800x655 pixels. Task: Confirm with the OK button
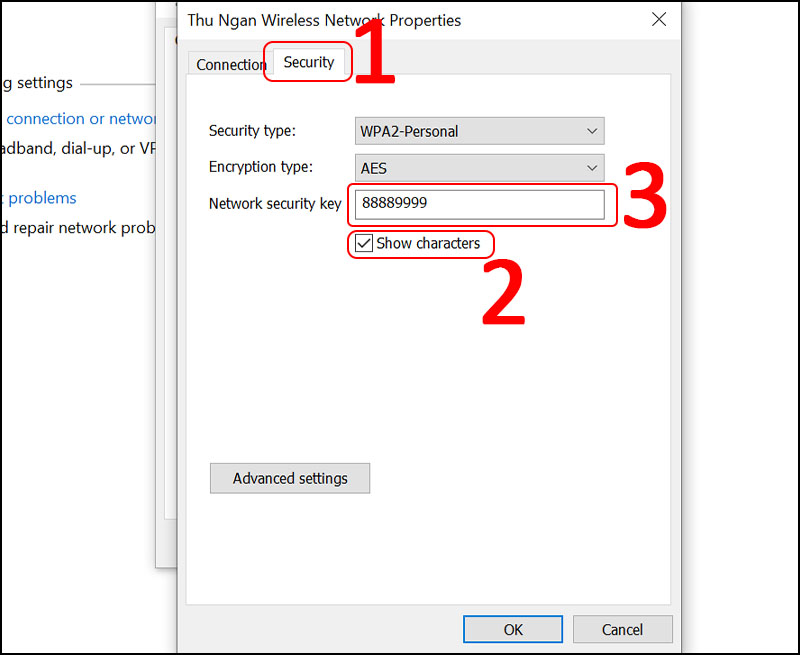(513, 629)
